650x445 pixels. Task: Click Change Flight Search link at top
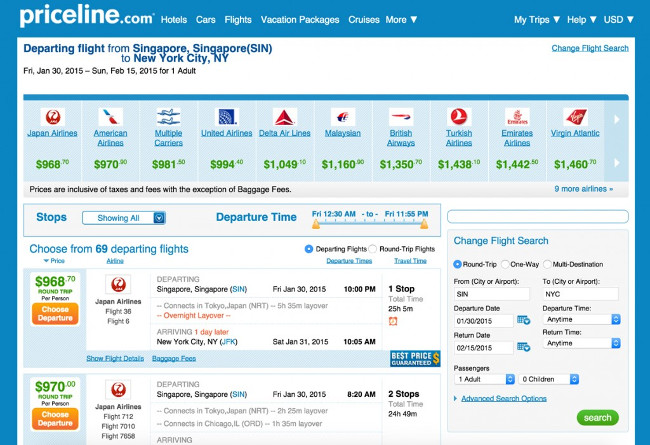pyautogui.click(x=590, y=48)
